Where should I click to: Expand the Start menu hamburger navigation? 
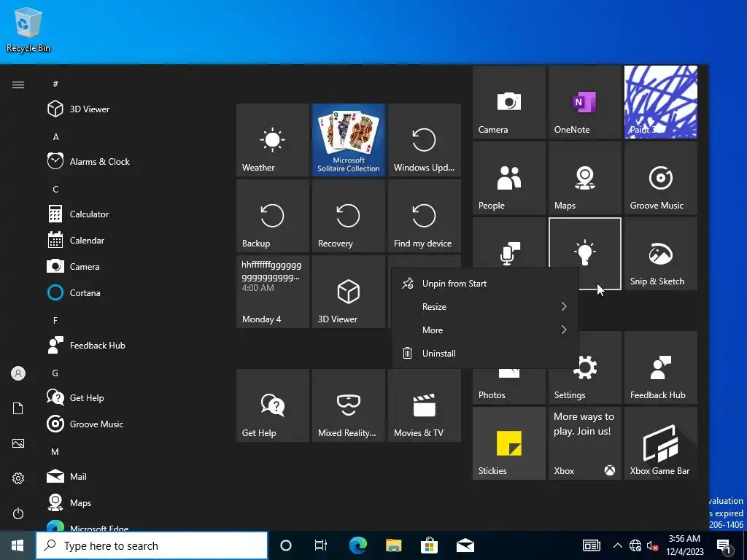coord(18,85)
